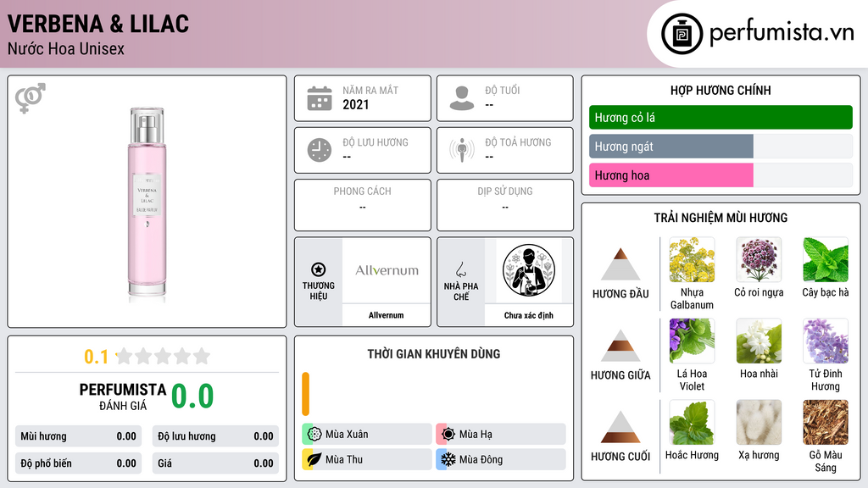This screenshot has height=488, width=868.
Task: Click the Hương đầu pyramid icon
Action: 620,264
